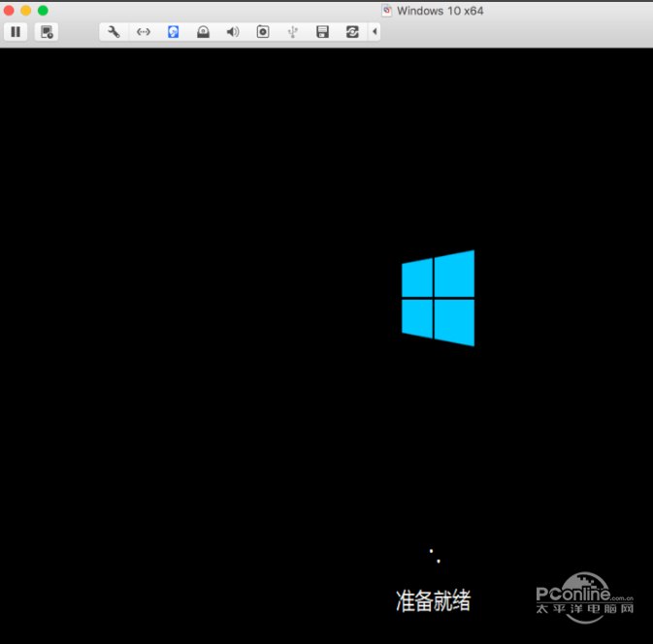Viewport: 653px width, 644px height.
Task: Click the sharing sync icon
Action: point(352,32)
